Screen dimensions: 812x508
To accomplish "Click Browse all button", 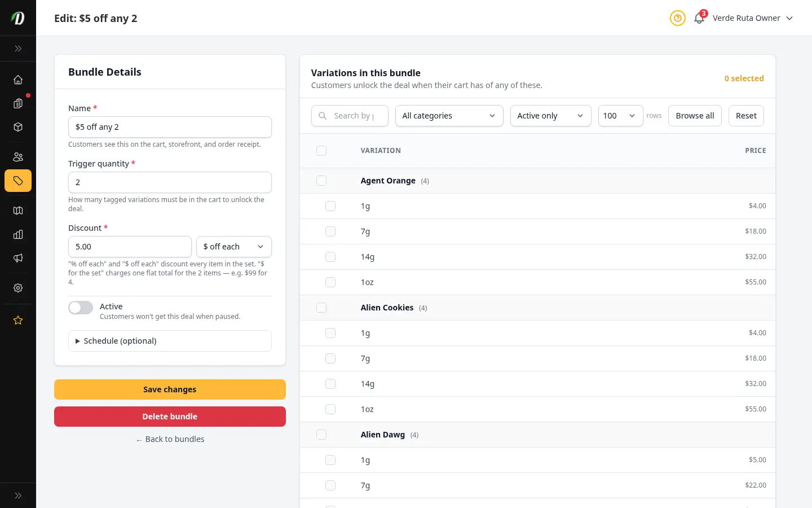I will (x=695, y=116).
